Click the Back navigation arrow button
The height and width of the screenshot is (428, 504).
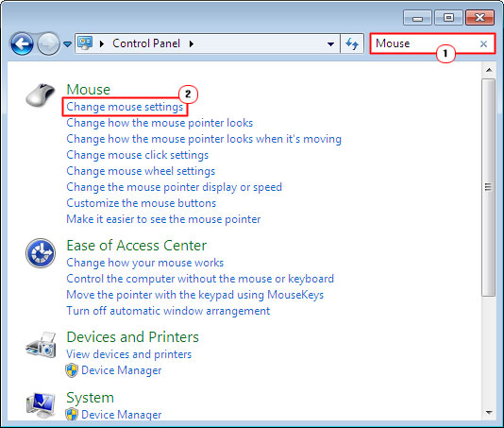[22, 43]
